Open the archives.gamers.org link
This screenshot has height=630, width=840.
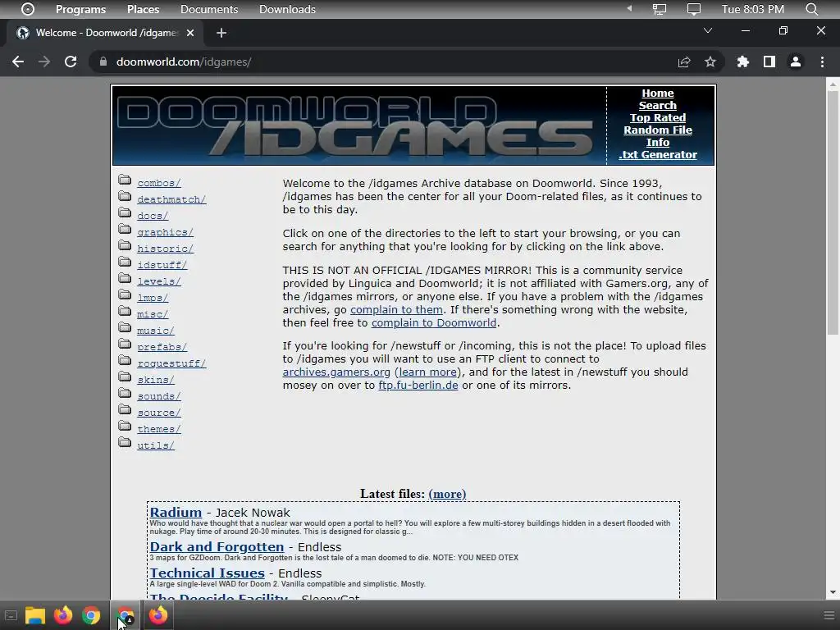[336, 372]
